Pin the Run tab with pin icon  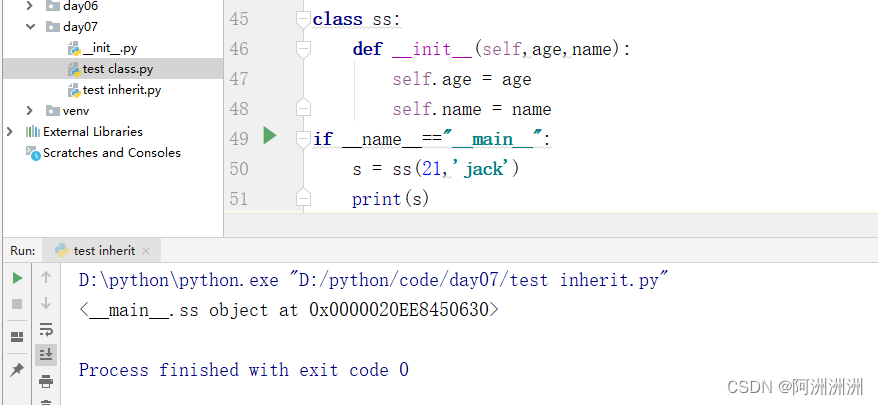[17, 369]
